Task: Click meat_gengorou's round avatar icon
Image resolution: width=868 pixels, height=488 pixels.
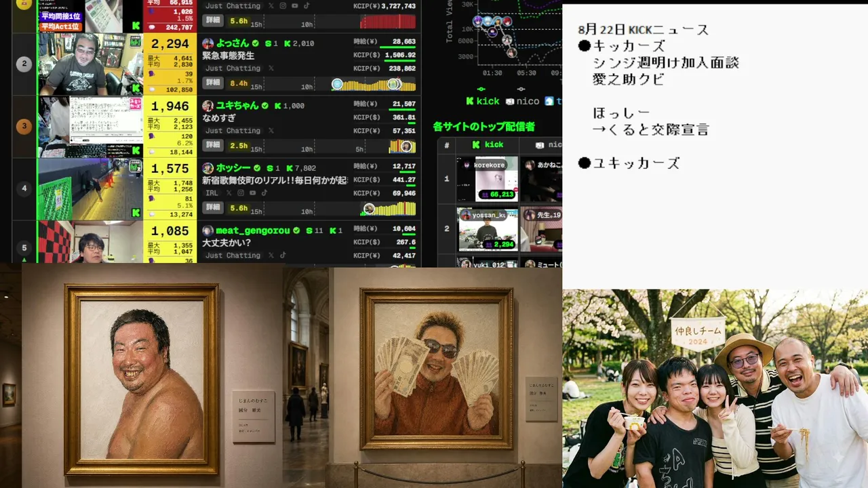Action: 208,230
